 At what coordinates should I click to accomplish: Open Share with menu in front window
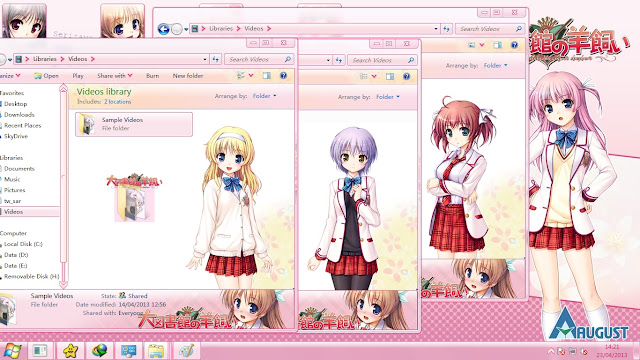click(115, 76)
